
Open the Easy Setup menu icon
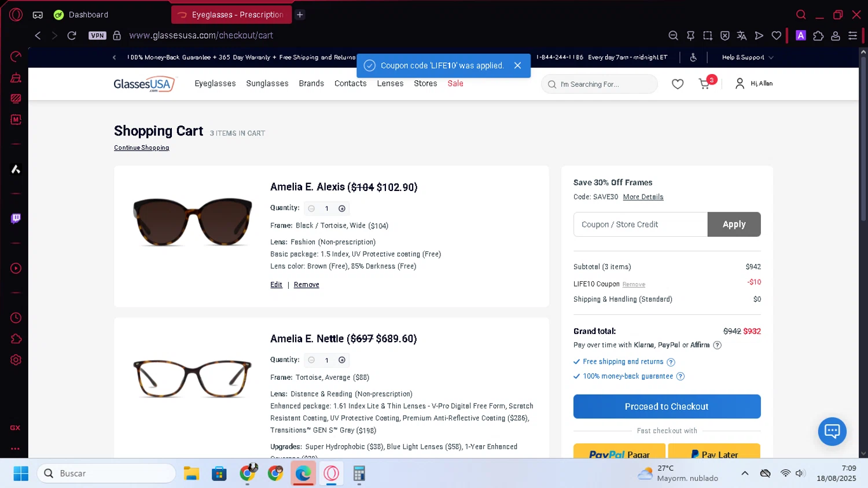click(x=852, y=35)
